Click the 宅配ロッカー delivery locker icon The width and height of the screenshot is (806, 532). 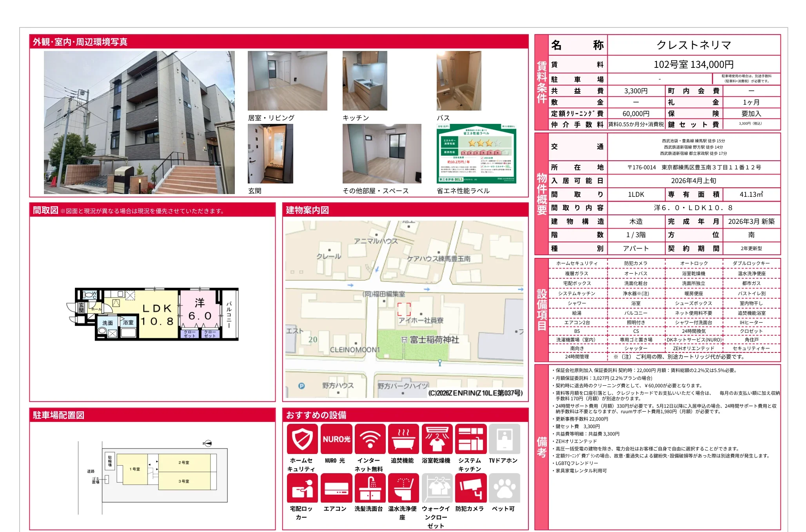302,488
